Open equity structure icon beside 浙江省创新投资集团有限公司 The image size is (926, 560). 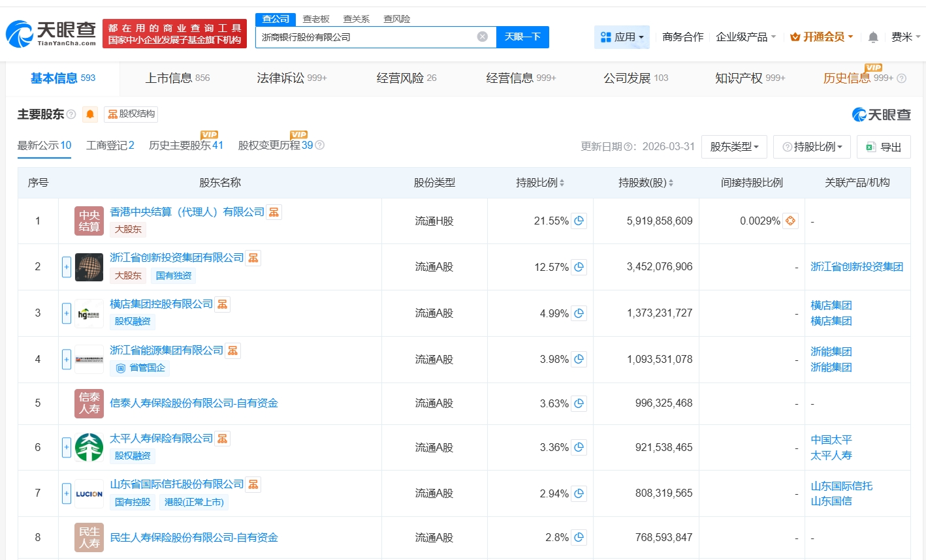(x=253, y=258)
